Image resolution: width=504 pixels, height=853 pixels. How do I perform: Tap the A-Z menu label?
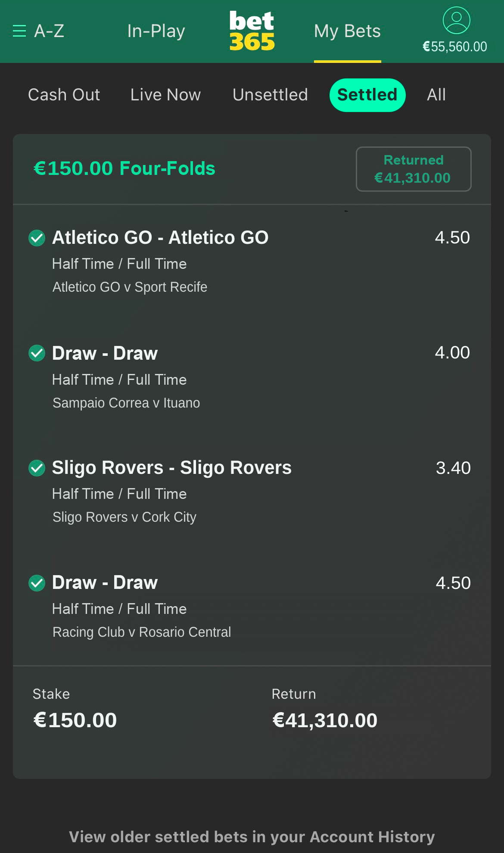[x=49, y=31]
